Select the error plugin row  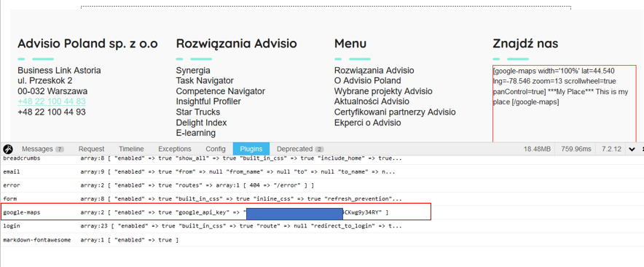click(322, 185)
